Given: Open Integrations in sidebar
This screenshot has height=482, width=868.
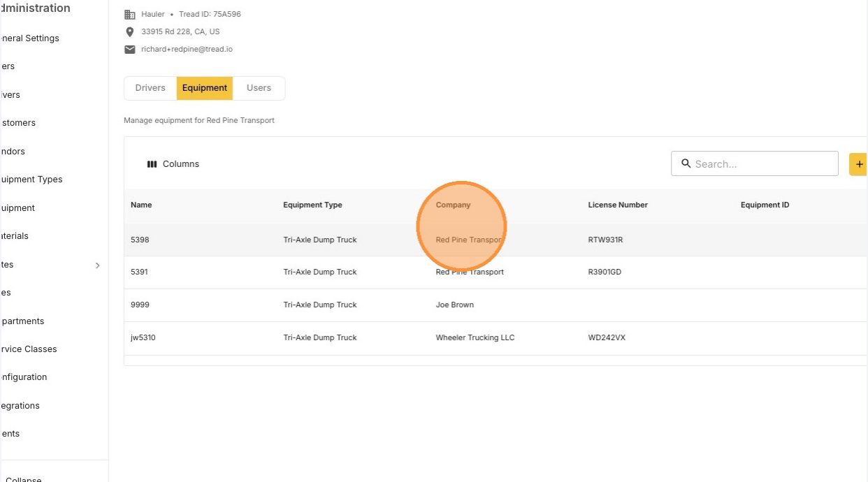Looking at the screenshot, I should pos(20,406).
